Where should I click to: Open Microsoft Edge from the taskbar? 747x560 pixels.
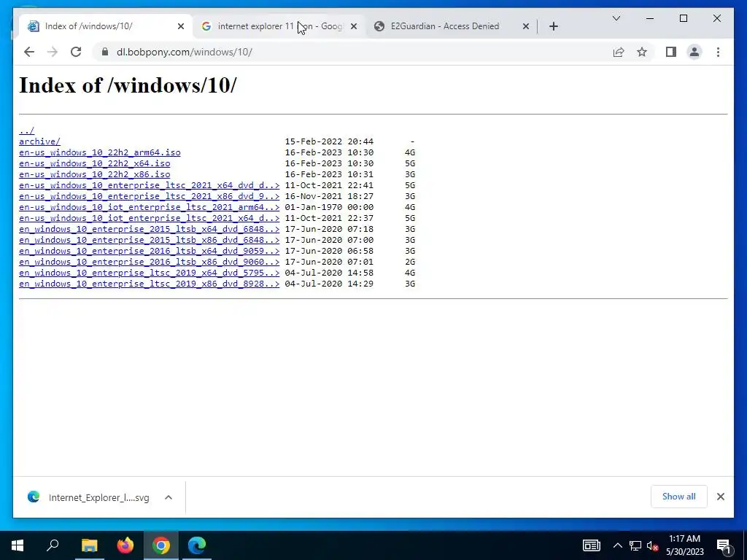[197, 545]
